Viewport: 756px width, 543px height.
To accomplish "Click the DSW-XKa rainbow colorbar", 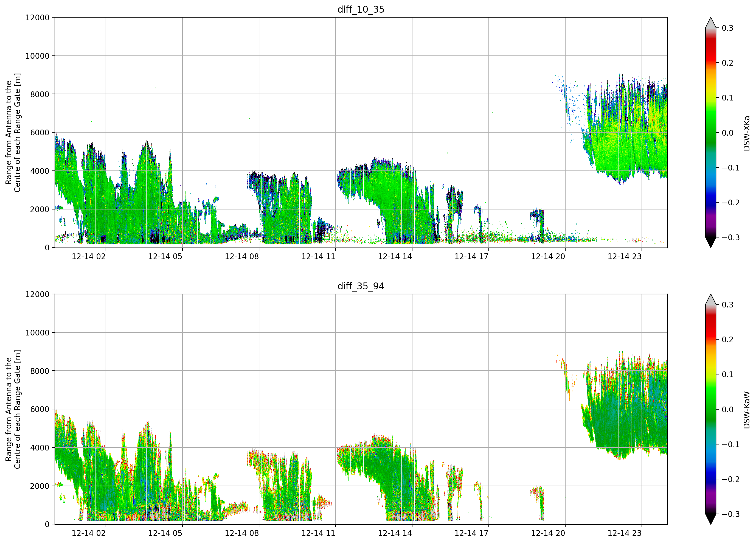I will [711, 132].
